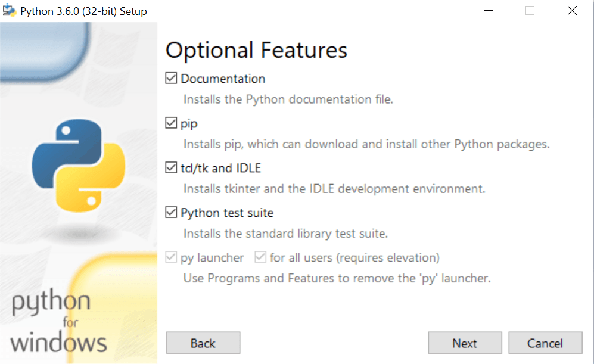Click the Back button
This screenshot has height=364, width=594.
[203, 343]
